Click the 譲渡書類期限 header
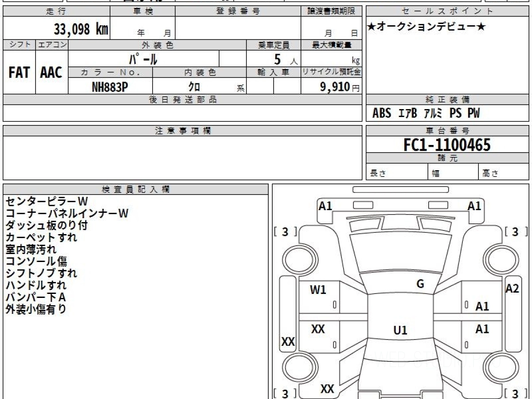 332,11
